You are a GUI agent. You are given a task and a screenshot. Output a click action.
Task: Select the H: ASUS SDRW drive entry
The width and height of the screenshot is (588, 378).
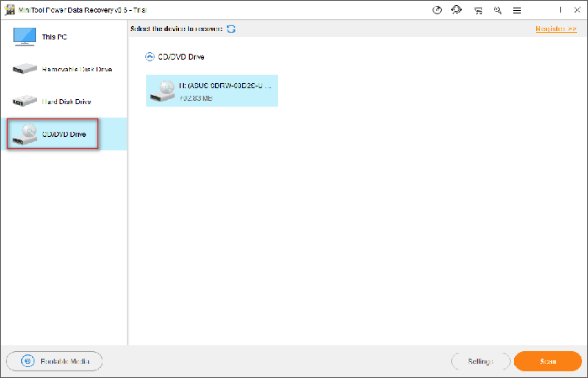click(212, 91)
